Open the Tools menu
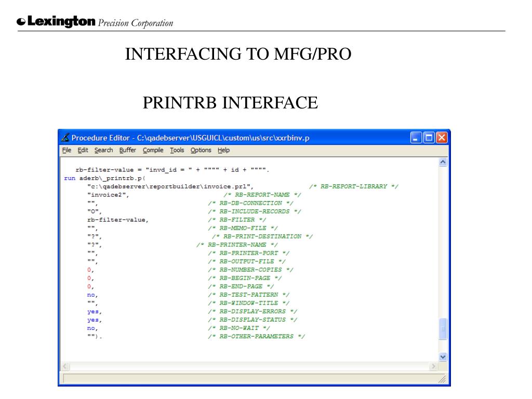Image resolution: width=532 pixels, height=399 pixels. (177, 150)
